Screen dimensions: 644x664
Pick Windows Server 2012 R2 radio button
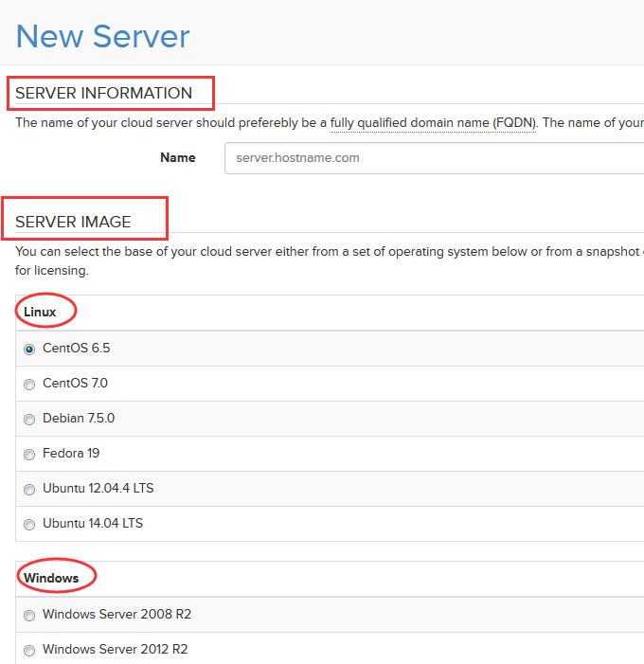[x=29, y=651]
